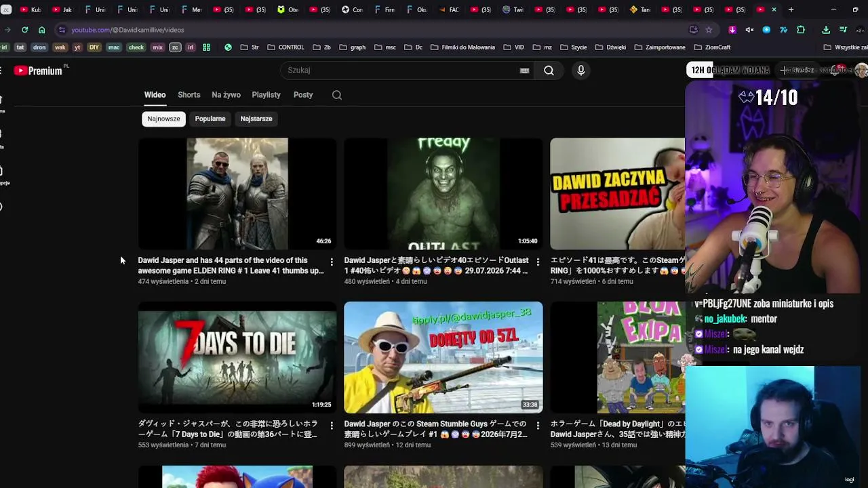Open more options for the 7 Days to Die video
This screenshot has height=488, width=868.
pos(332,426)
